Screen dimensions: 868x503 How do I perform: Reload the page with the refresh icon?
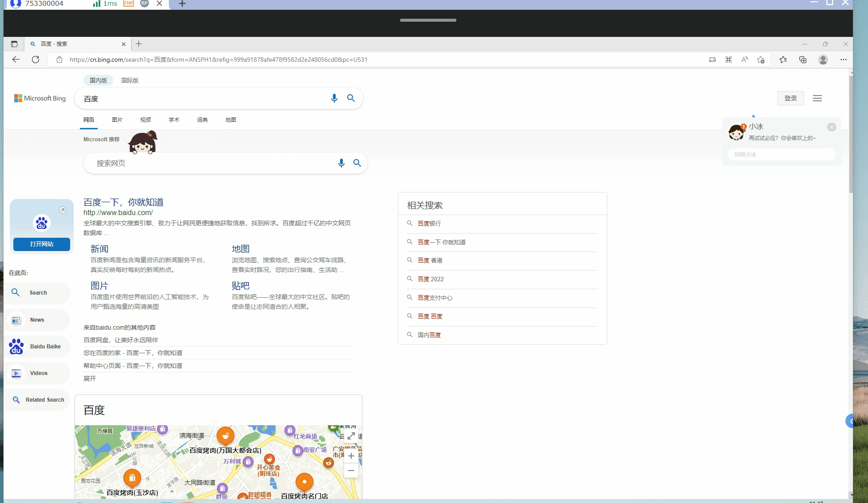(36, 60)
